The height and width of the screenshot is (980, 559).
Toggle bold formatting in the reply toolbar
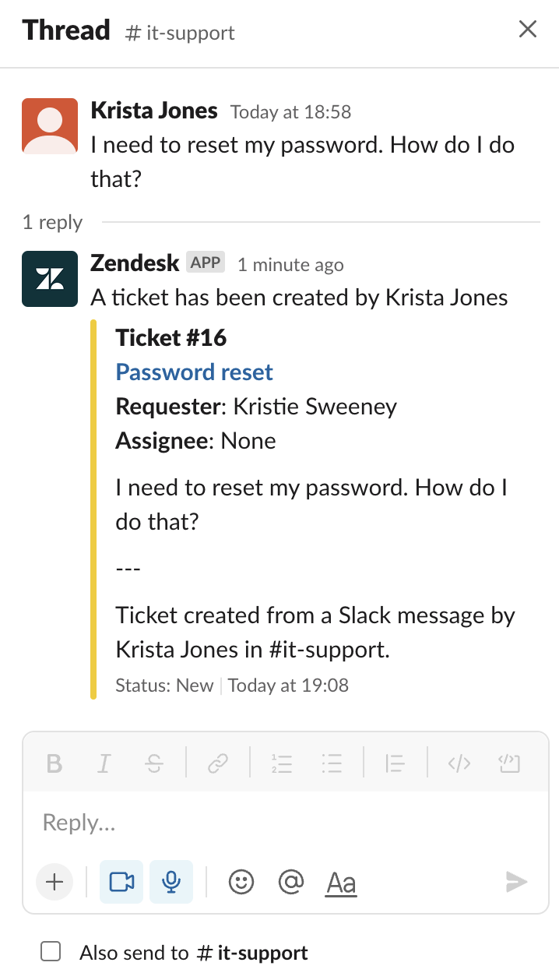click(x=54, y=763)
